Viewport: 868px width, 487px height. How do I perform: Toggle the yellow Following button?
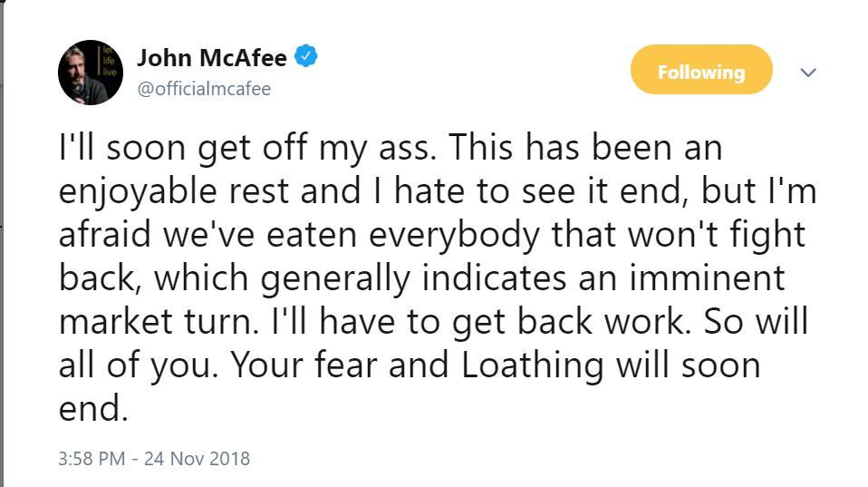701,70
